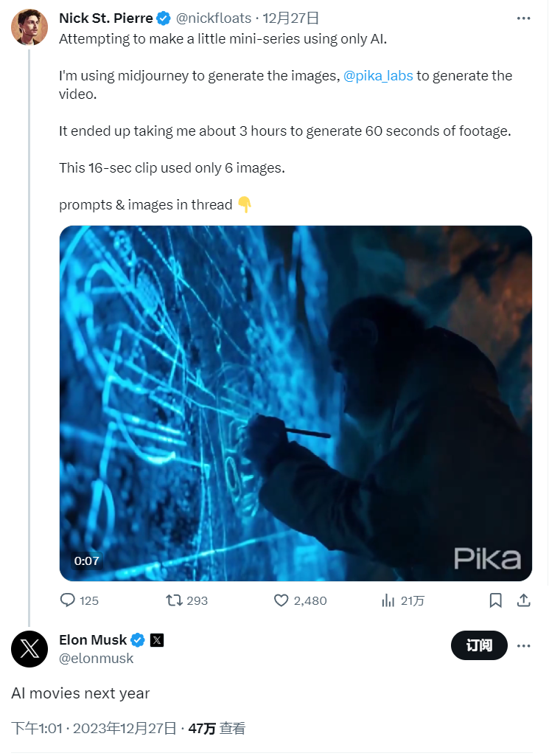Click the reply icon with 125 comments
This screenshot has height=756, width=549.
[68, 600]
